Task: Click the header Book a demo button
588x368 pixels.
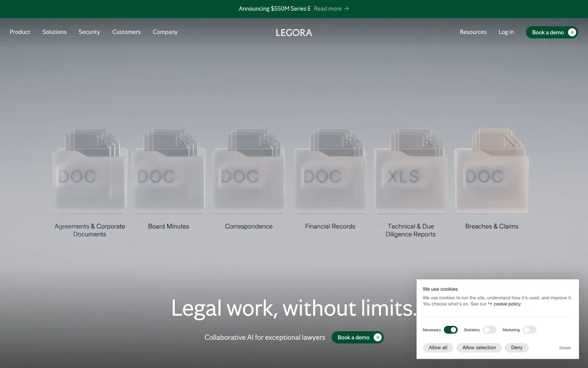Action: click(x=552, y=32)
